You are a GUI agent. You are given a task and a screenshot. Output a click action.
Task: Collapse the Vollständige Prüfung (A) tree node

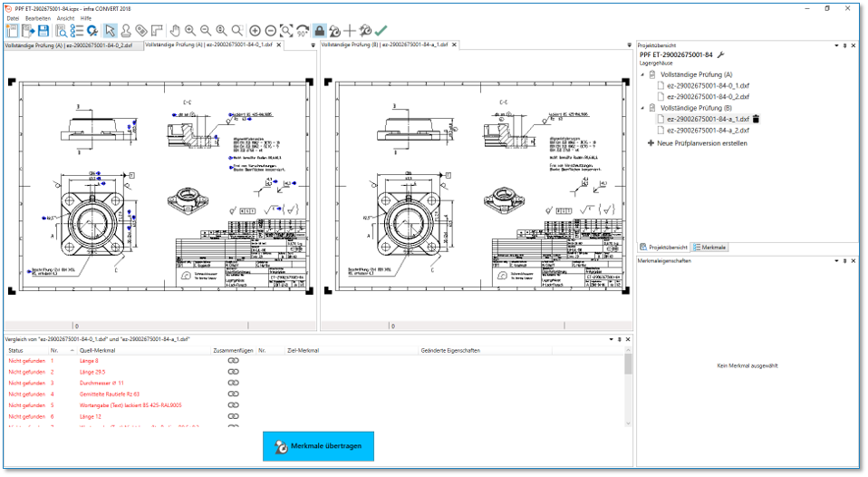coord(643,74)
